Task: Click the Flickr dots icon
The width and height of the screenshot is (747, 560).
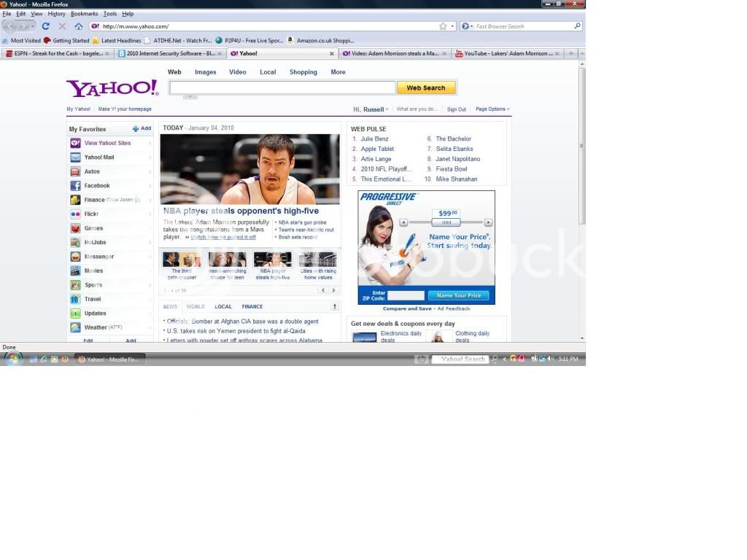Action: point(75,214)
